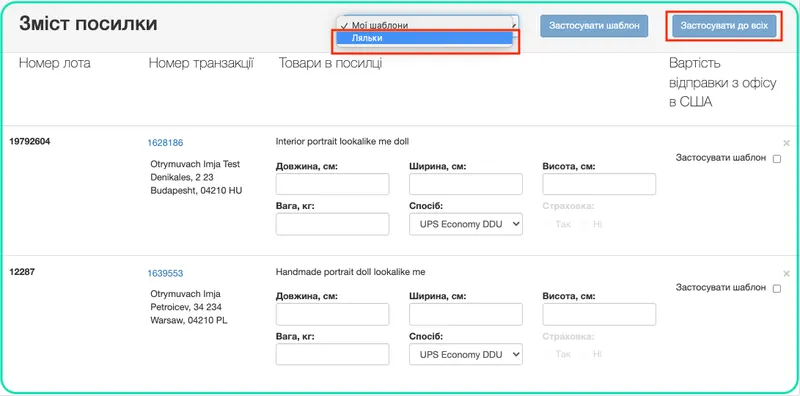The width and height of the screenshot is (800, 396).
Task: Focus the Довжина field for lot 12287
Action: [332, 314]
